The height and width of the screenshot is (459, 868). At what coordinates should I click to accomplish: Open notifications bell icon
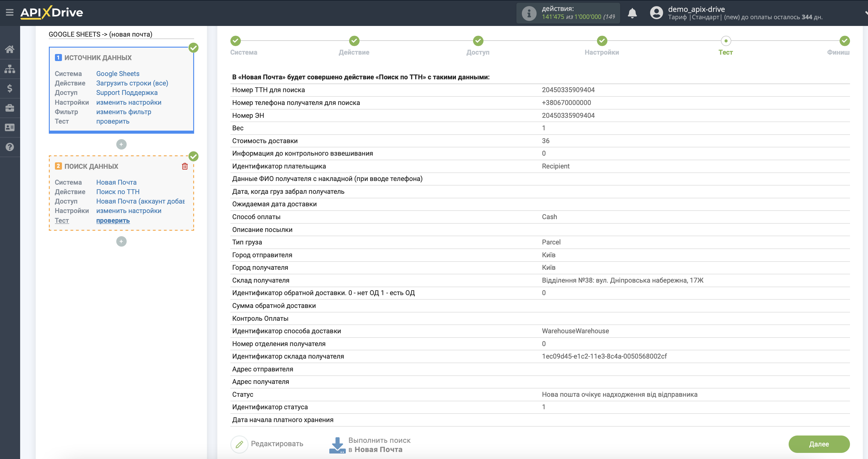click(x=632, y=13)
